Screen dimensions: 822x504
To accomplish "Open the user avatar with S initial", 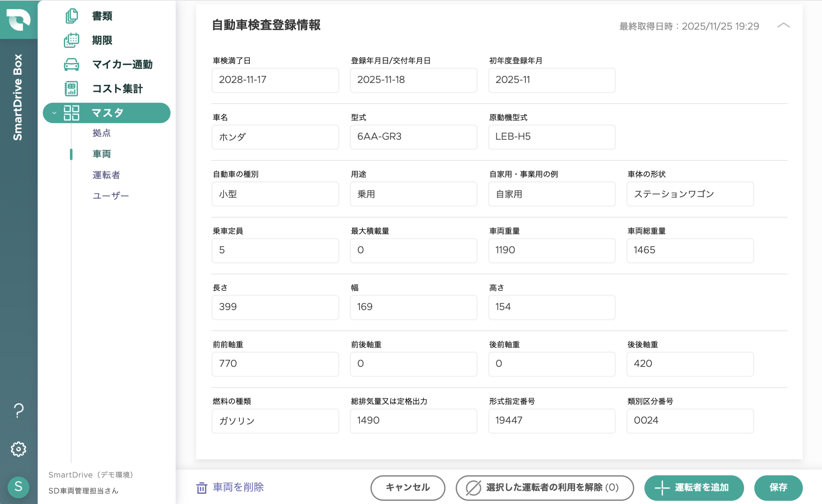I will pos(19,487).
